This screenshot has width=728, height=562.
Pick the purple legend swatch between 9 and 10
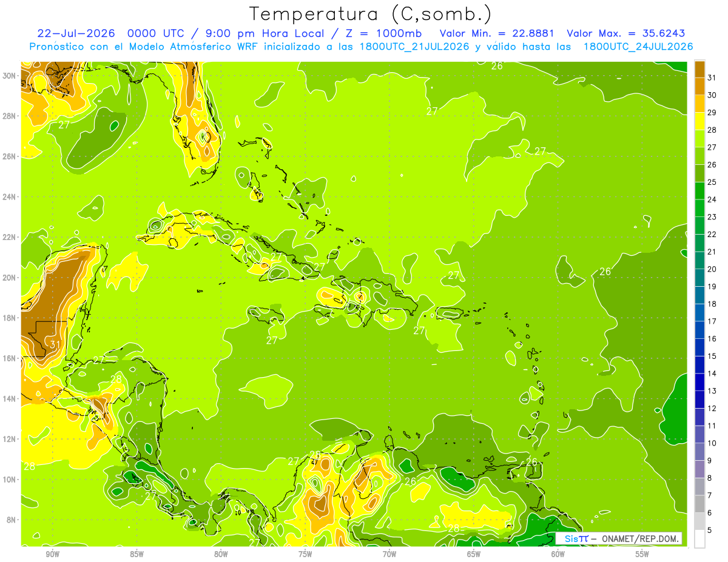click(699, 451)
